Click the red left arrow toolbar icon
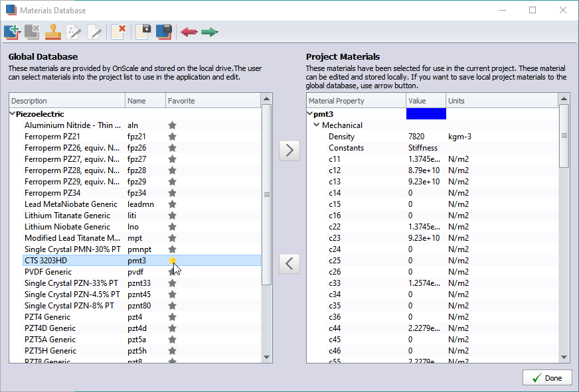The image size is (579, 392). click(x=189, y=32)
